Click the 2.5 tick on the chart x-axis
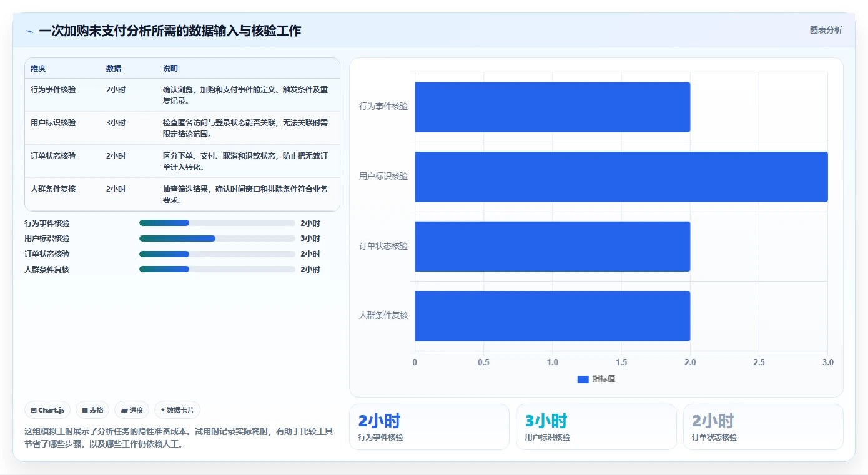868x475 pixels. (x=759, y=362)
